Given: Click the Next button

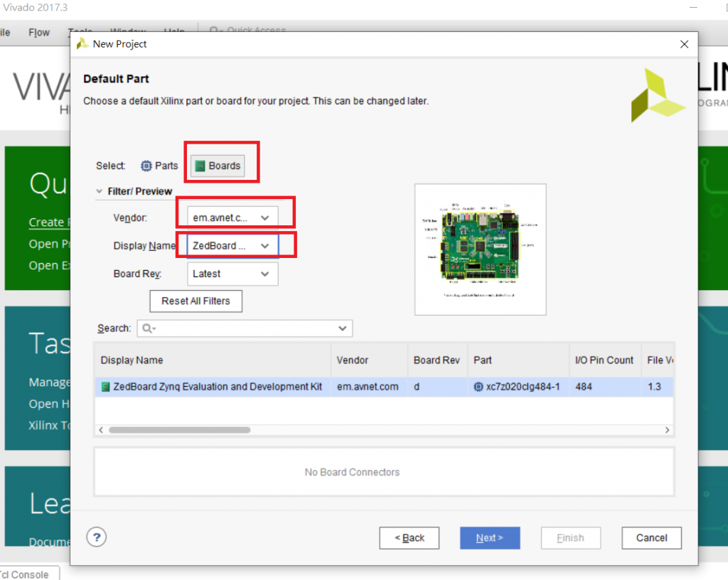Looking at the screenshot, I should pos(490,538).
